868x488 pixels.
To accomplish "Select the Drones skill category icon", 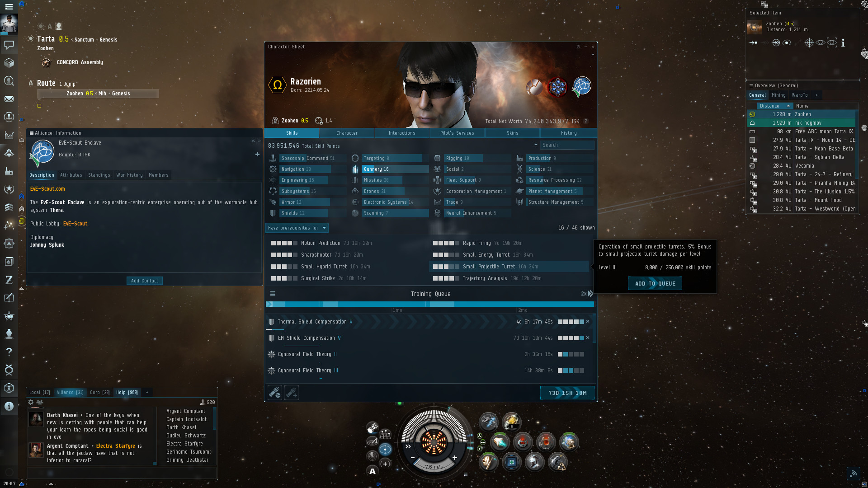I will (x=355, y=191).
